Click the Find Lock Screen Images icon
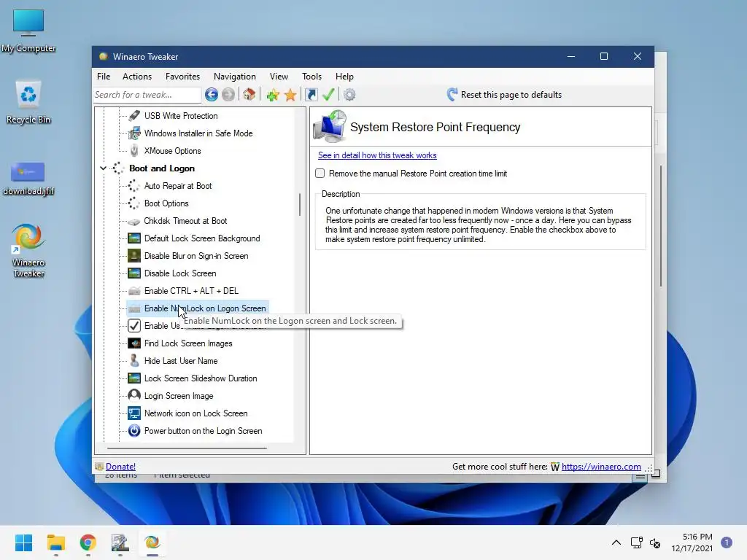 point(134,343)
